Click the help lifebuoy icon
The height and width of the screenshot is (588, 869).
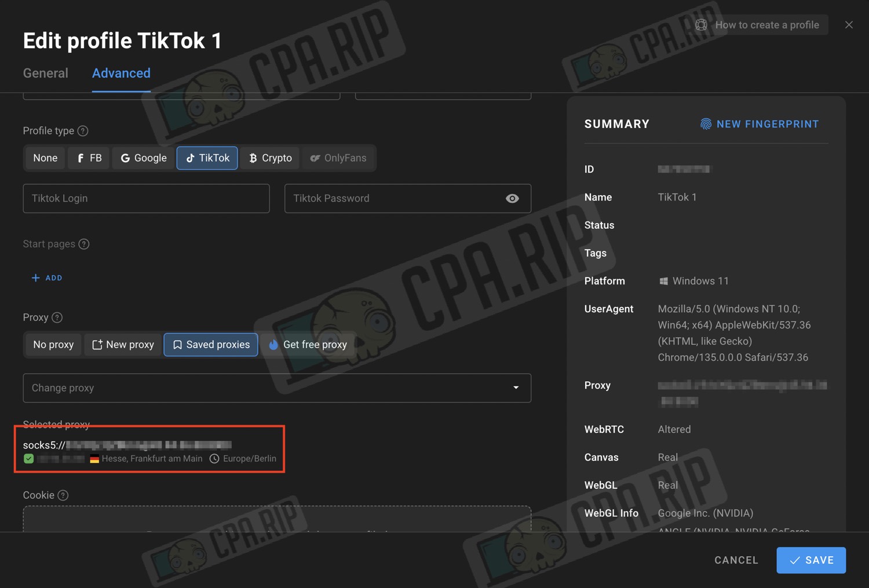[701, 25]
